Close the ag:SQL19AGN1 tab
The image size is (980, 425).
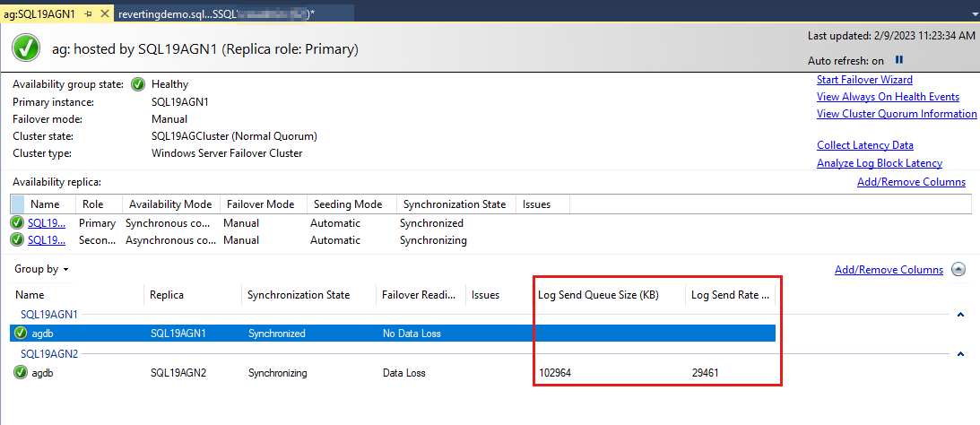click(x=105, y=14)
